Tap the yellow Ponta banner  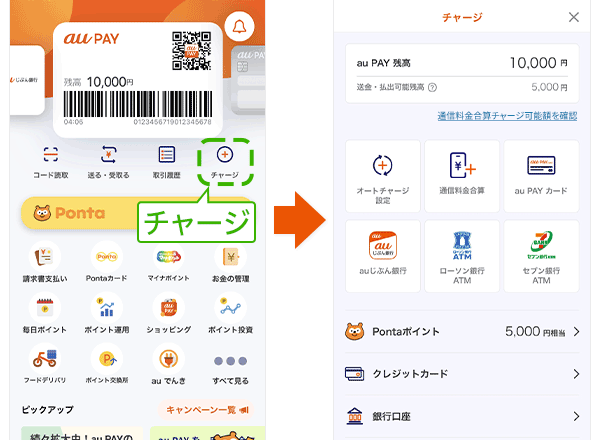click(80, 213)
